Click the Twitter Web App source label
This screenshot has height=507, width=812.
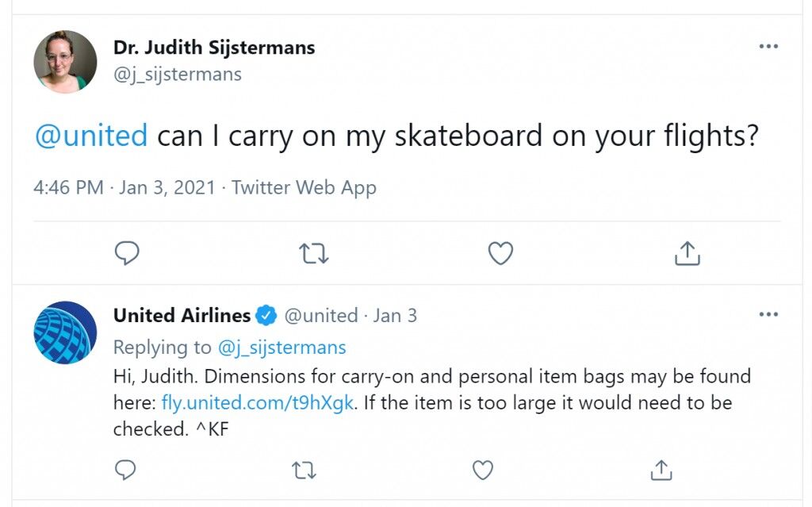click(x=304, y=188)
